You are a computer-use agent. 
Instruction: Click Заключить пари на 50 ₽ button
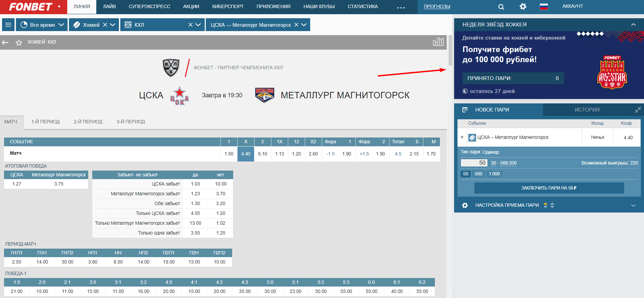tap(549, 188)
